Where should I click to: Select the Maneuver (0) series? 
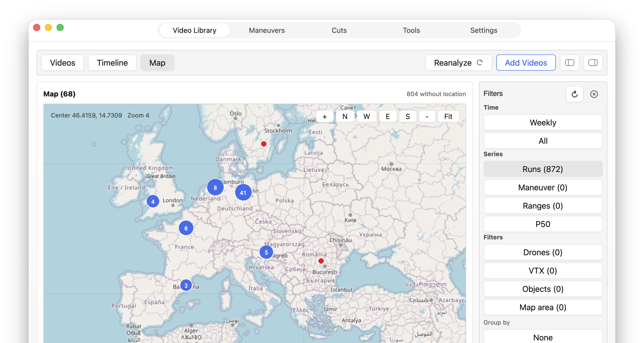click(x=543, y=188)
